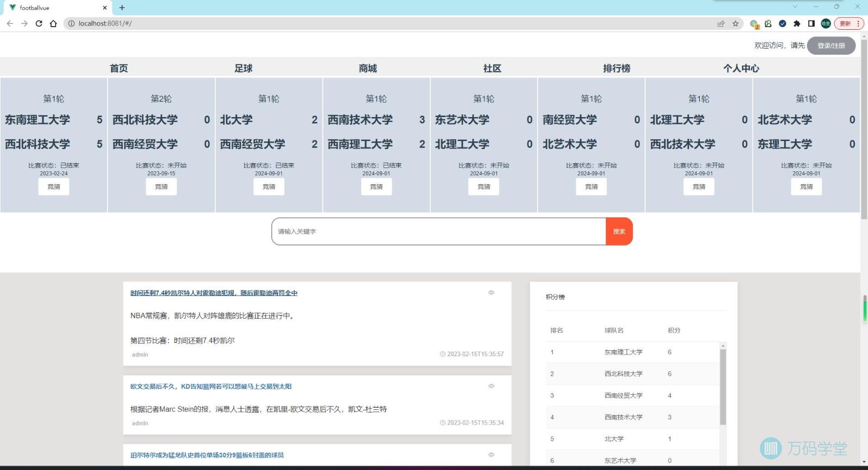Click 竞猜 for 南经贸大学 match
Viewport: 868px width, 470px height.
click(x=591, y=186)
